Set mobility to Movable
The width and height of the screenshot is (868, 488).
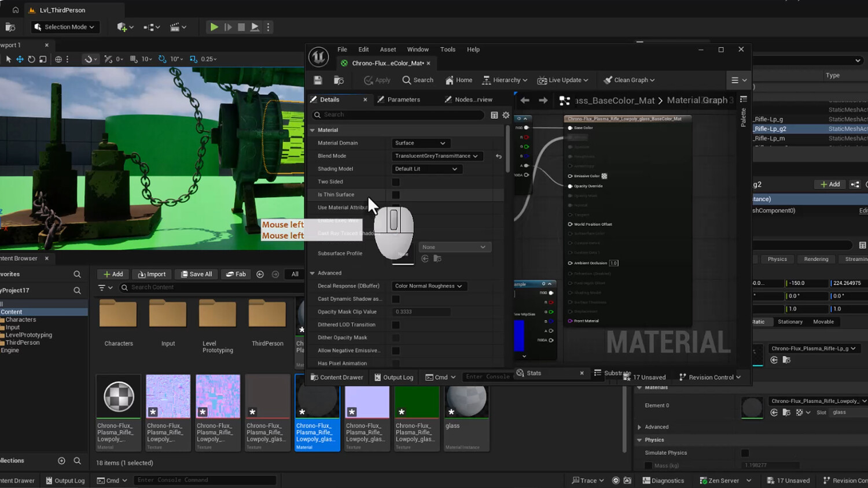coord(823,321)
